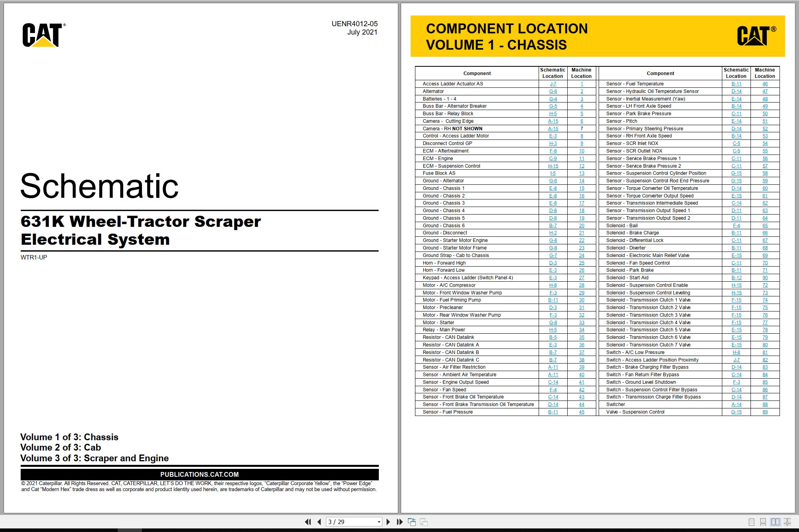Image resolution: width=799 pixels, height=532 pixels.
Task: Open schematic location H-8 for A/C Low Pressure switch
Action: point(736,352)
